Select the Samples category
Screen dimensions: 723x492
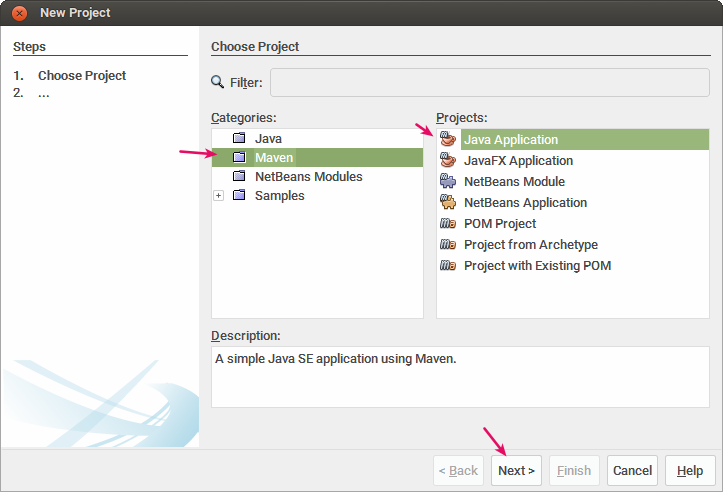pyautogui.click(x=279, y=196)
